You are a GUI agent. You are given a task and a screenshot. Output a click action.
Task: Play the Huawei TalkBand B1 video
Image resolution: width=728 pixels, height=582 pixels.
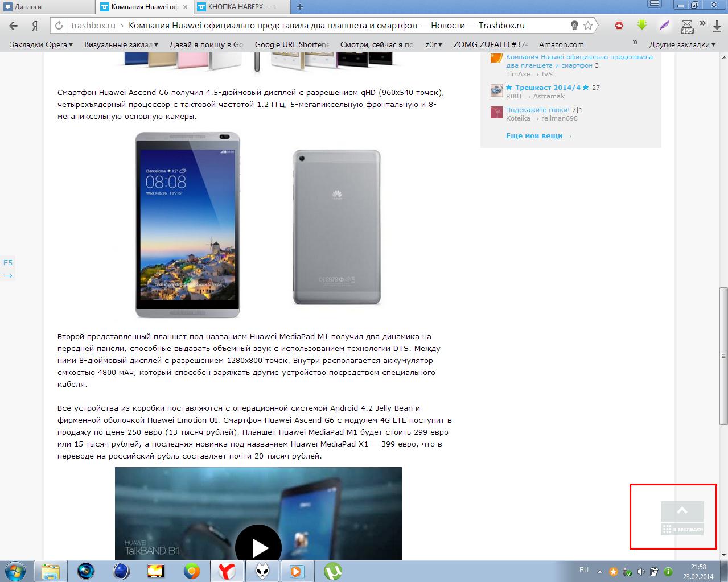coord(258,547)
